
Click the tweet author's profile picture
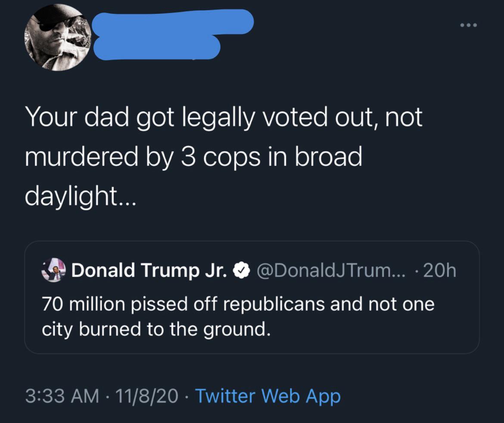[x=57, y=37]
